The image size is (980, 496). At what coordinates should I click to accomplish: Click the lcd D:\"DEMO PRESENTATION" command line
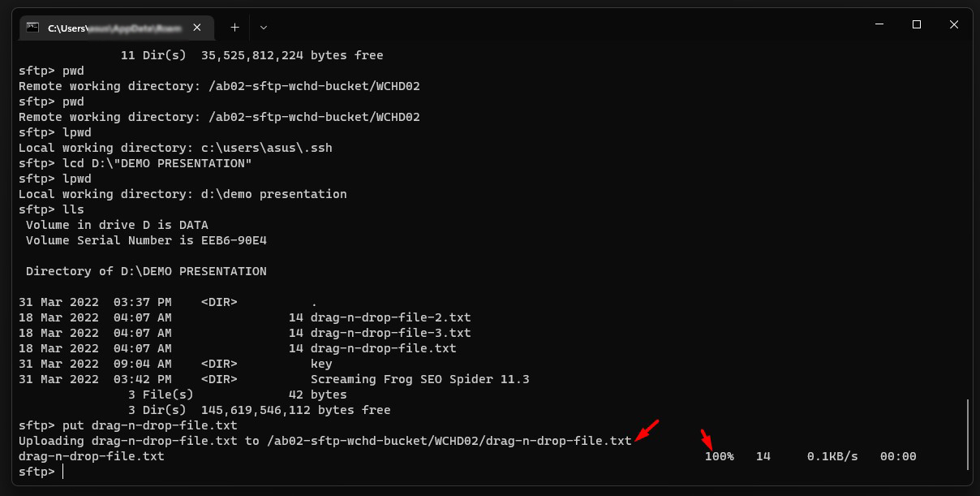[x=135, y=163]
